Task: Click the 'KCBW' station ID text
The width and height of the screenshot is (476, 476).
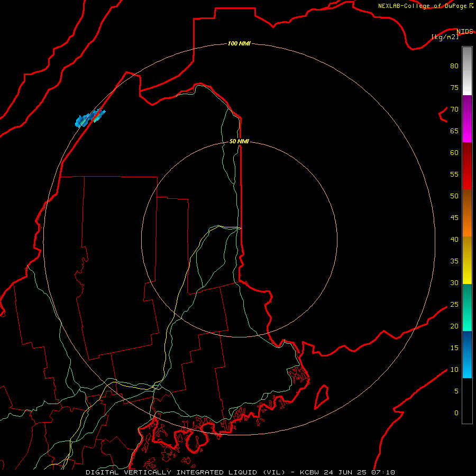Action: [309, 472]
